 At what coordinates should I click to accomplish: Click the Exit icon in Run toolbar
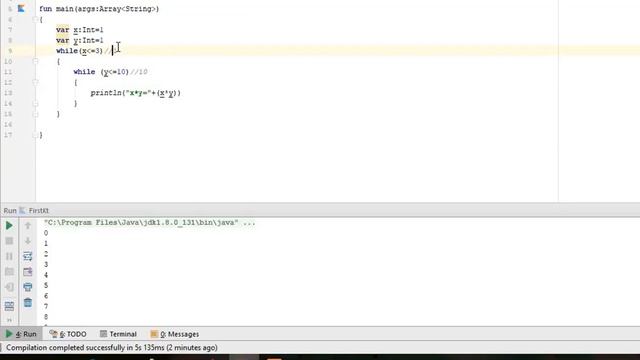[9, 287]
